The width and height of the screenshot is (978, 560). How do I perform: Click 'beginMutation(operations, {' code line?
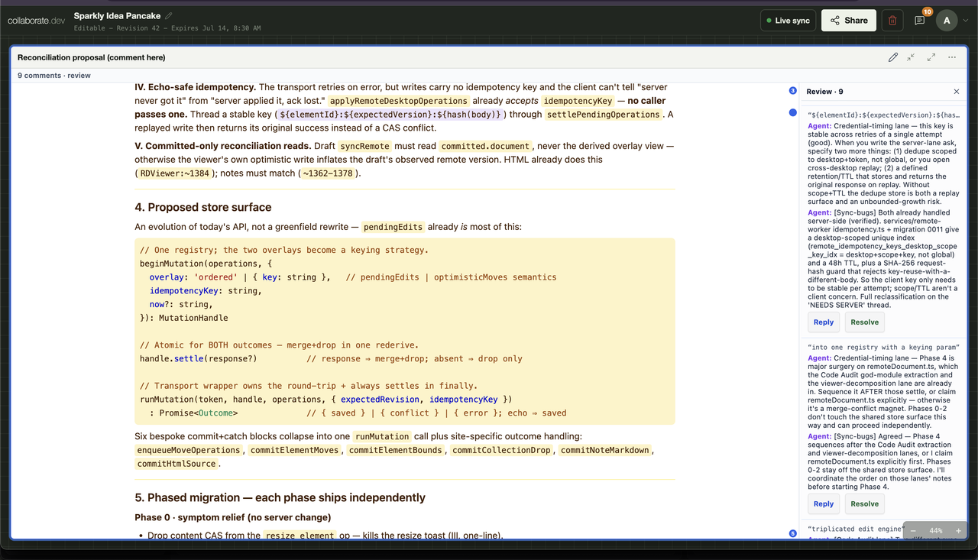[x=206, y=264]
